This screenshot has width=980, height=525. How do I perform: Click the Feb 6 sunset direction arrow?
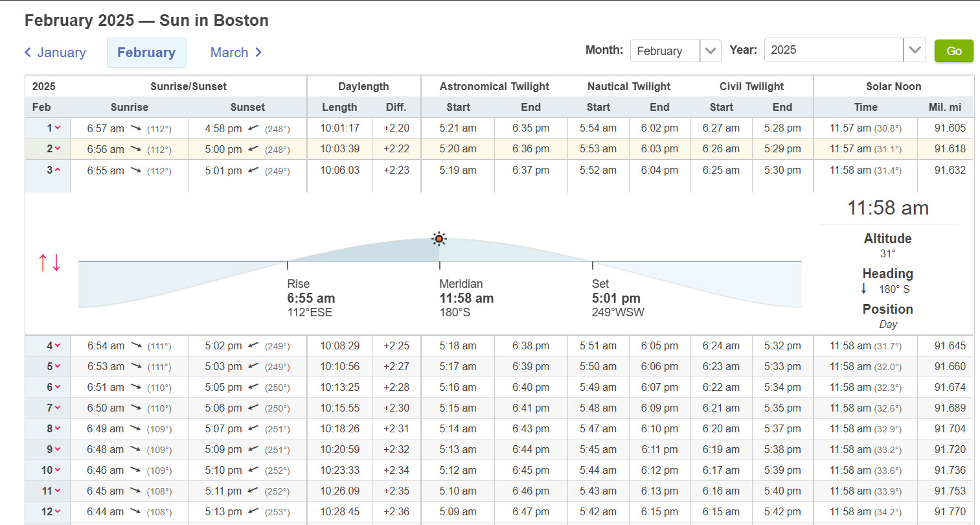coord(253,388)
